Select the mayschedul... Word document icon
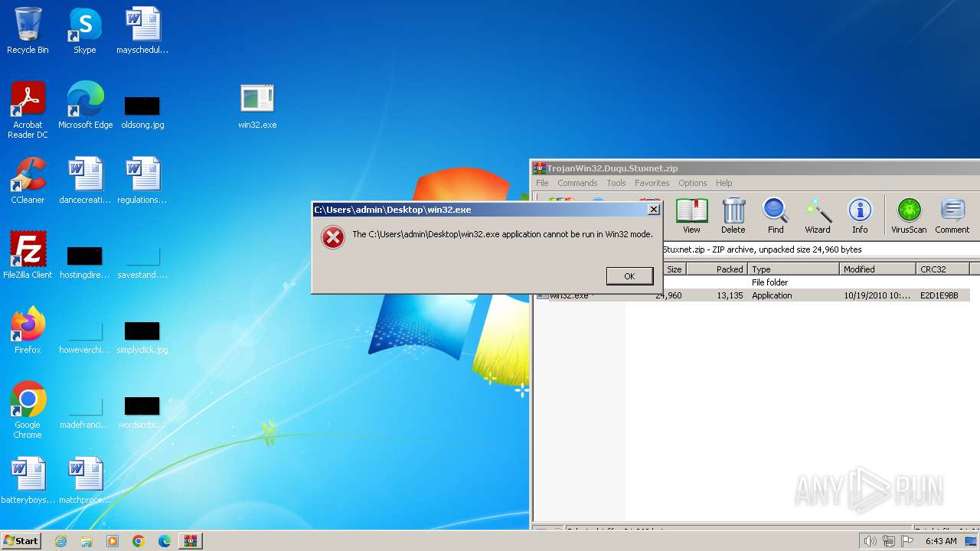980x551 pixels. tap(142, 31)
